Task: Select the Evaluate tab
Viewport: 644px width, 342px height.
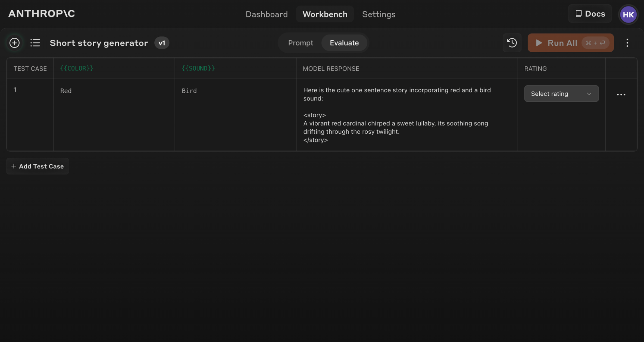Action: click(x=344, y=43)
